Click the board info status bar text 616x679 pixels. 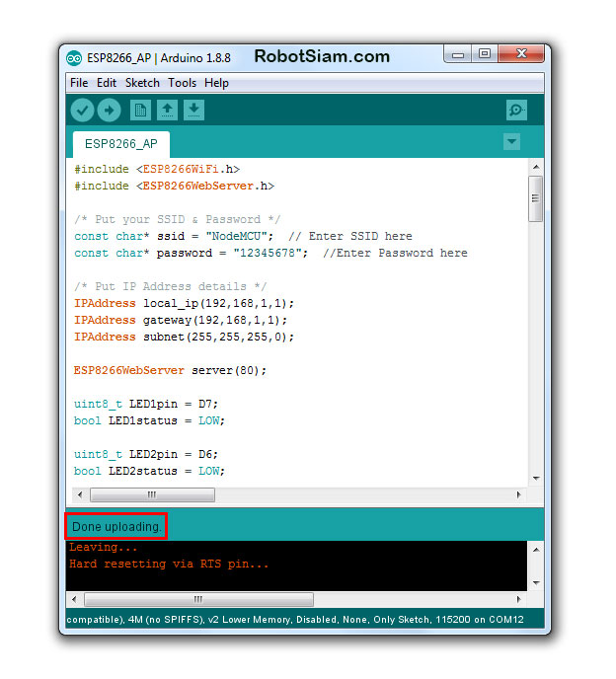(295, 619)
